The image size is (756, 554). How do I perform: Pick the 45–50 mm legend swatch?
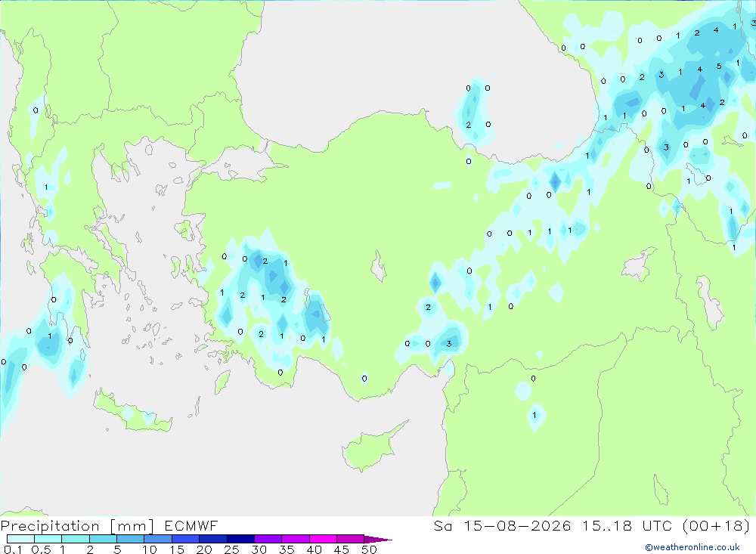point(350,539)
